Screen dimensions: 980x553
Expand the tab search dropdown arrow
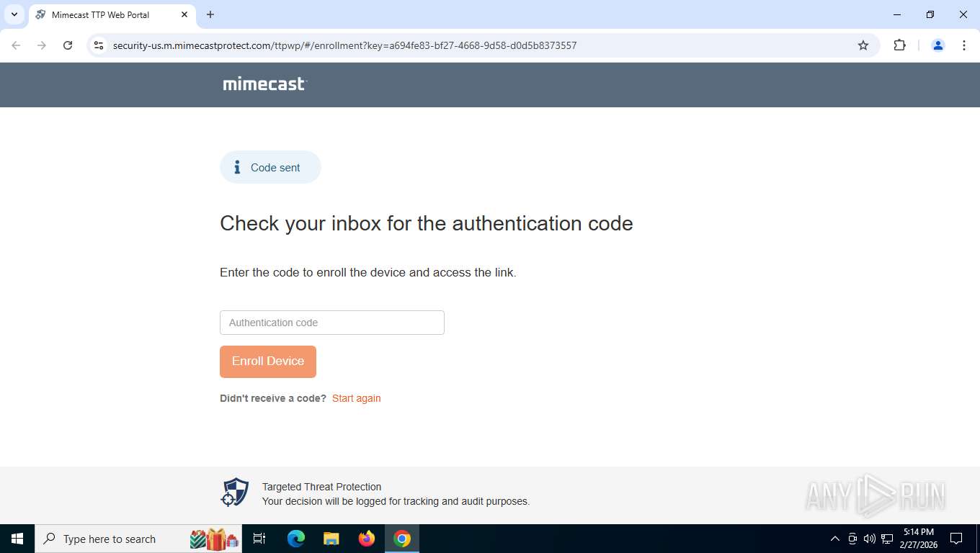[x=14, y=14]
